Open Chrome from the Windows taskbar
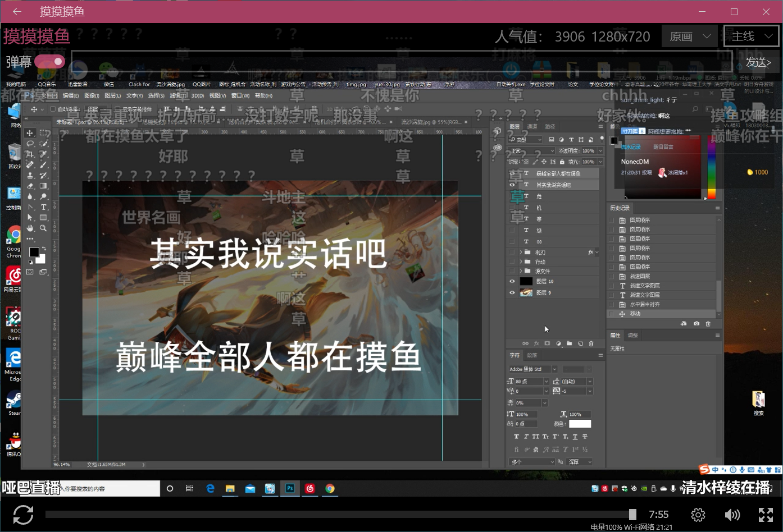 pyautogui.click(x=330, y=488)
